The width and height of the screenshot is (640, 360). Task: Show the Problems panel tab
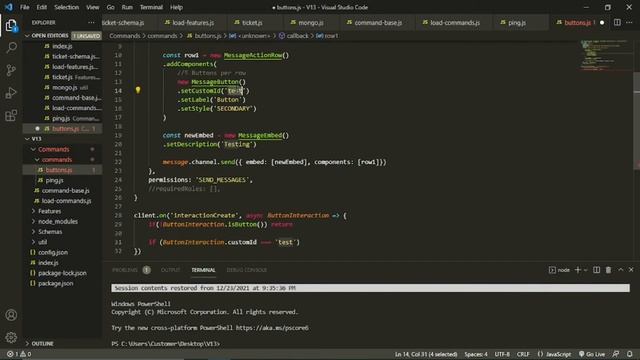[x=125, y=270]
